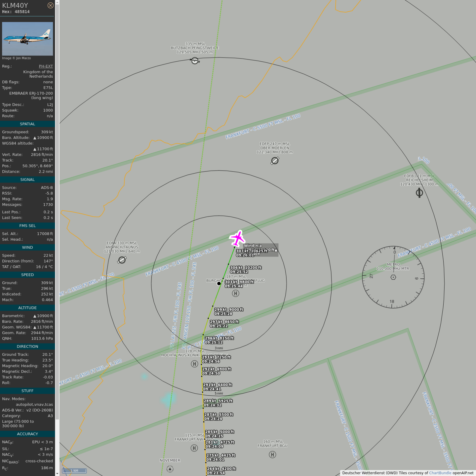Viewport: 476px width, 476px height.
Task: Click the NOVEMBER reporting point triangle
Action: pos(170,469)
